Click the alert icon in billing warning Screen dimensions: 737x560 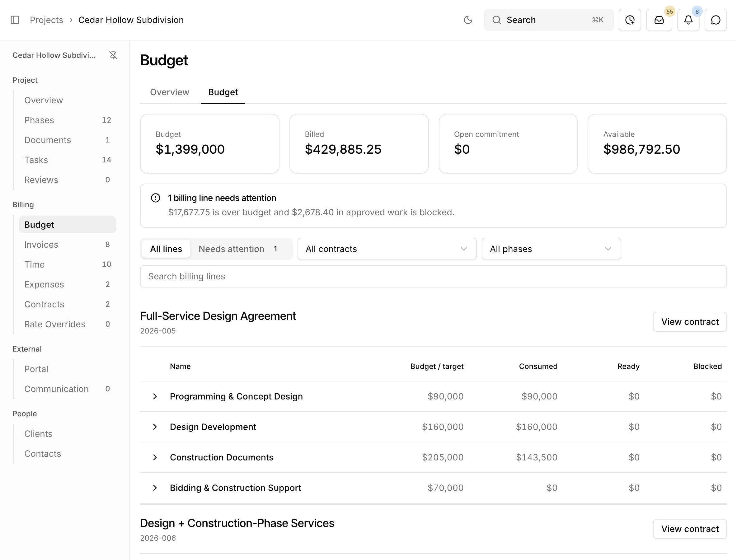pyautogui.click(x=155, y=198)
